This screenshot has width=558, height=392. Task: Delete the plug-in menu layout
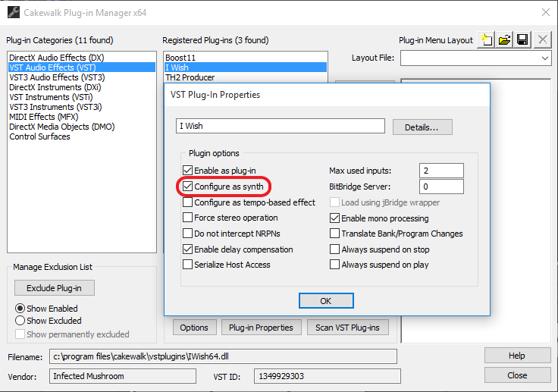pyautogui.click(x=542, y=40)
